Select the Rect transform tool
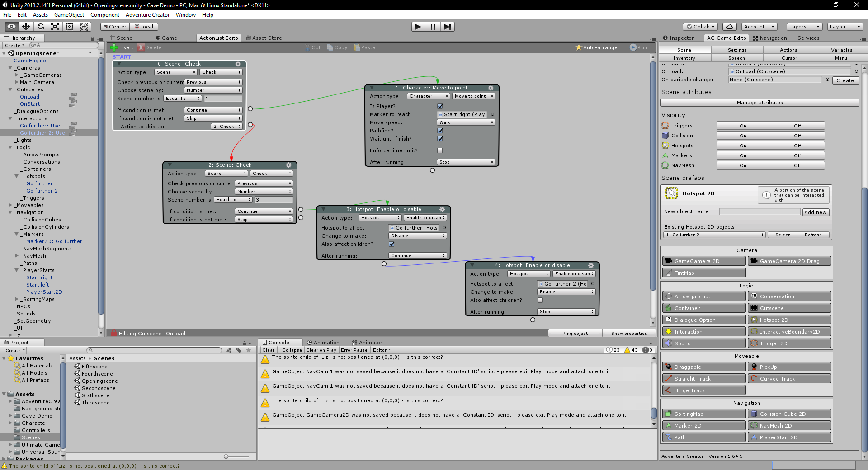Viewport: 868px width, 470px height. point(69,27)
